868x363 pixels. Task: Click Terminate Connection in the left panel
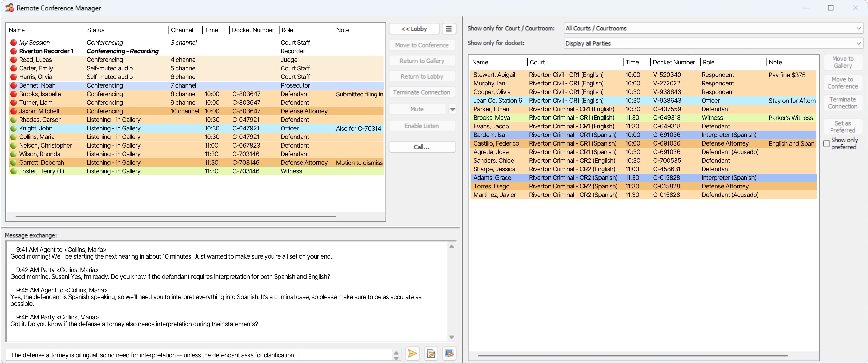pyautogui.click(x=422, y=92)
